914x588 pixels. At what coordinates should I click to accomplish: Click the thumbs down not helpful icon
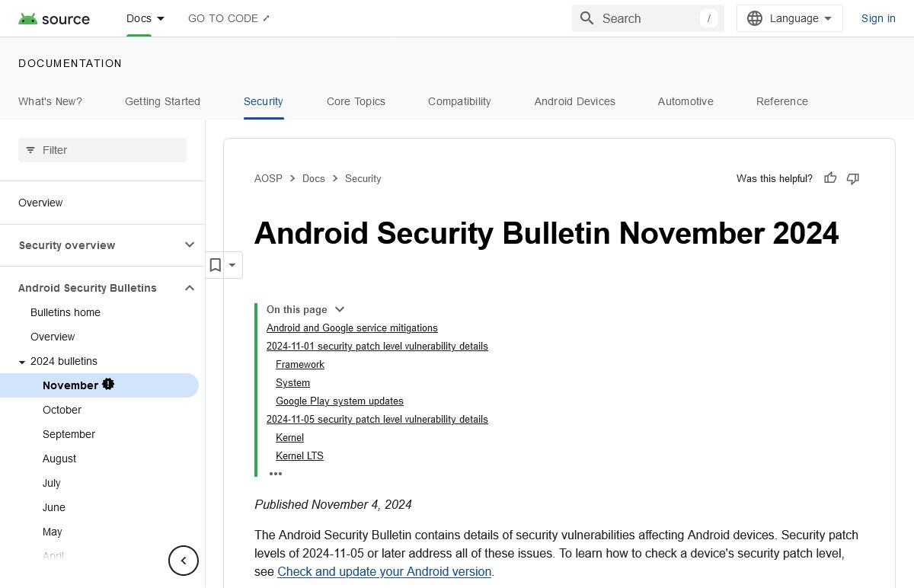click(853, 178)
